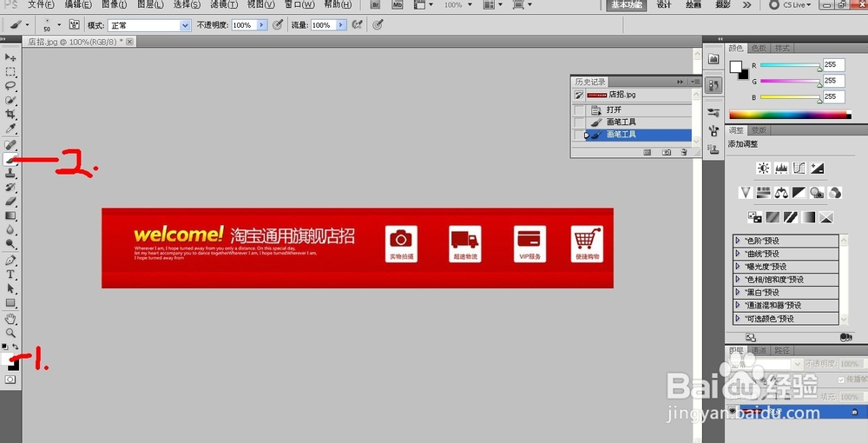The height and width of the screenshot is (443, 868).
Task: Add an Exposure adjustment
Action: click(817, 169)
